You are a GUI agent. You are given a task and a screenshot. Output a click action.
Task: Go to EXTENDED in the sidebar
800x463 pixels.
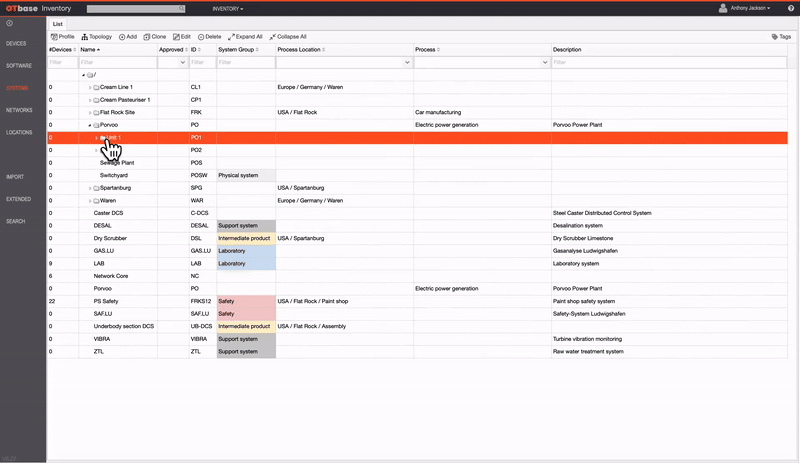coord(18,199)
